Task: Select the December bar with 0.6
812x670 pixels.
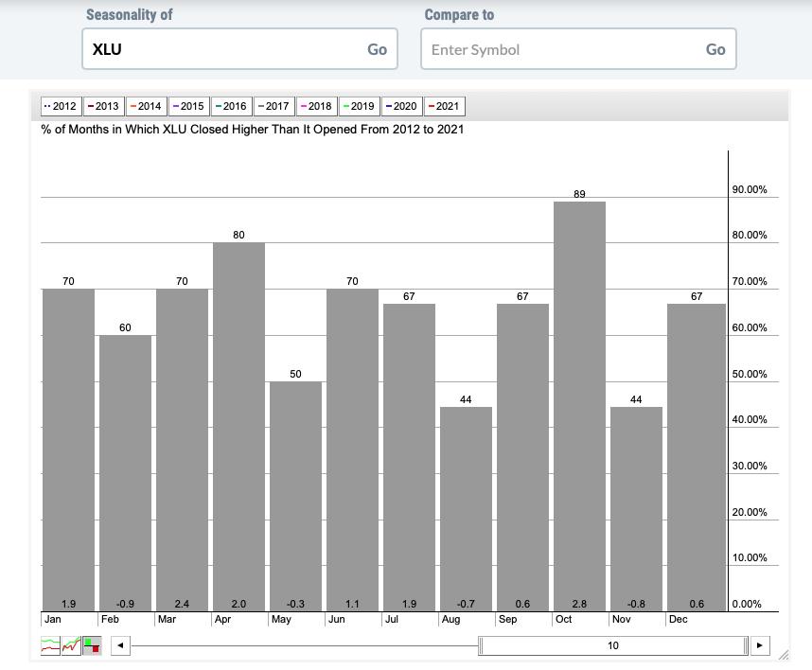Action: pyautogui.click(x=697, y=457)
